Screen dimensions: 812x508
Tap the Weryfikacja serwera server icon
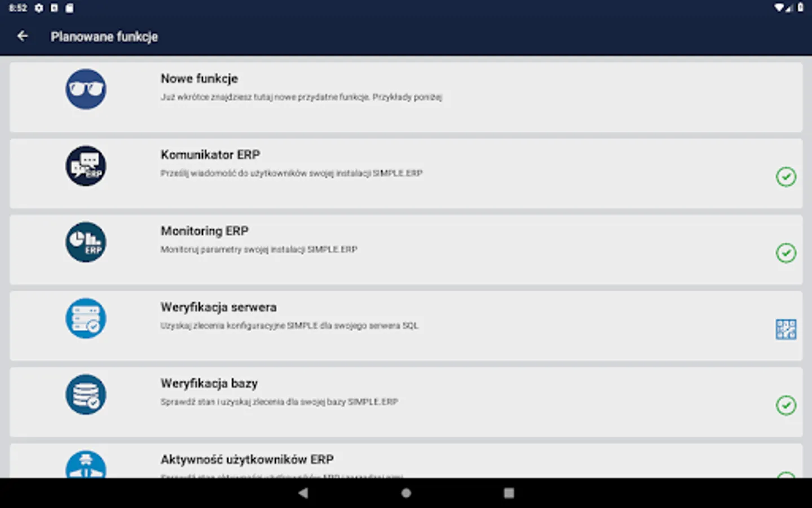pos(86,318)
